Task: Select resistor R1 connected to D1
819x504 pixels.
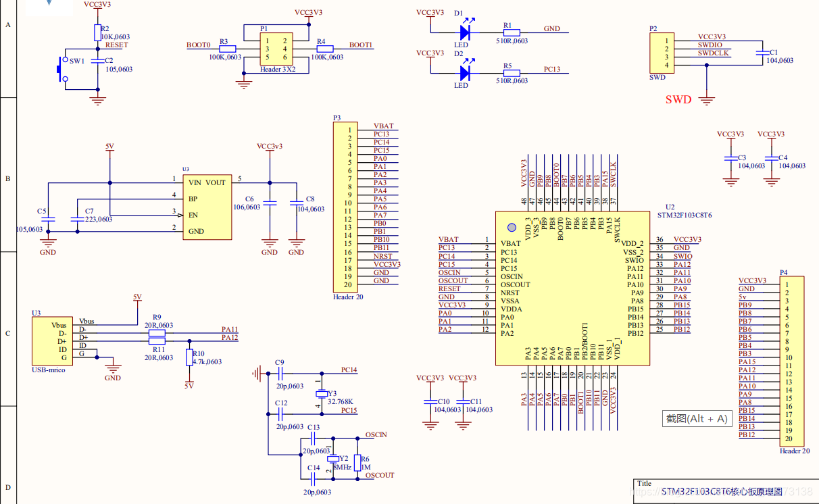Action: [x=512, y=32]
